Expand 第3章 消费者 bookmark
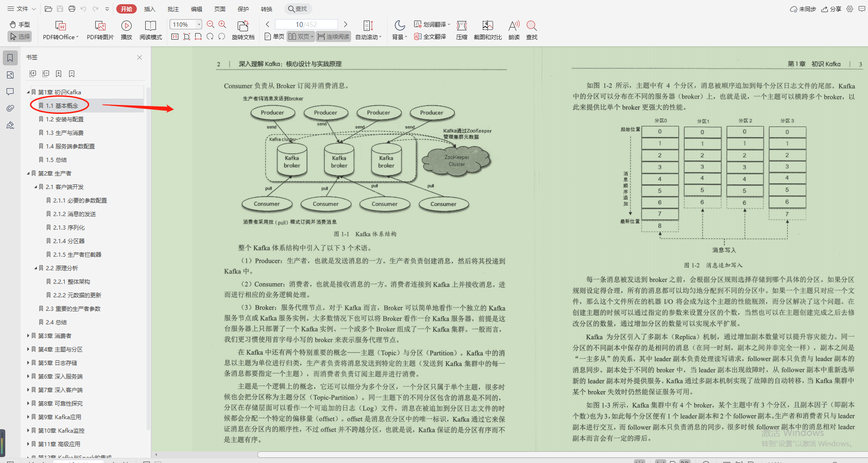The image size is (868, 463). coord(28,336)
